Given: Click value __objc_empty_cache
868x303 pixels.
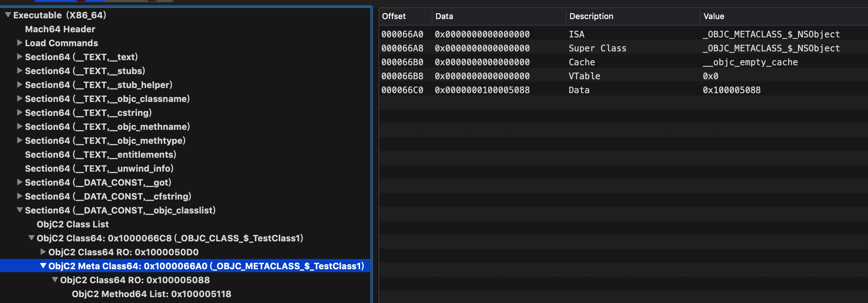Looking at the screenshot, I should pos(750,62).
